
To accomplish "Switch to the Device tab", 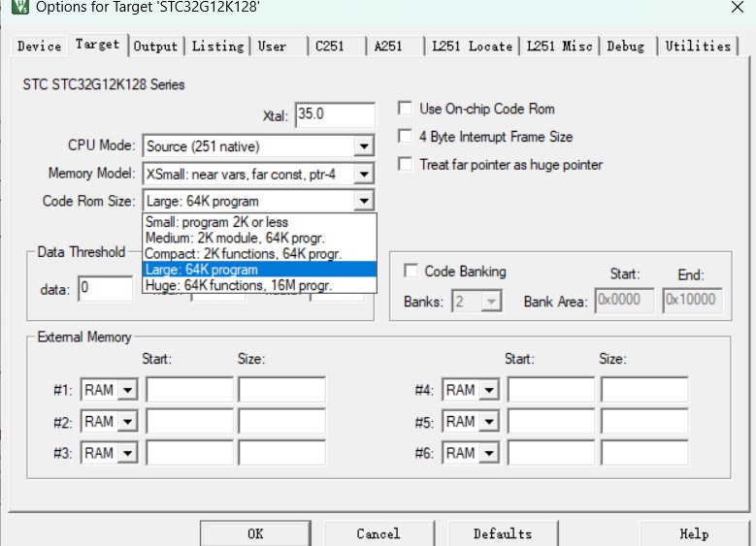I will [39, 47].
